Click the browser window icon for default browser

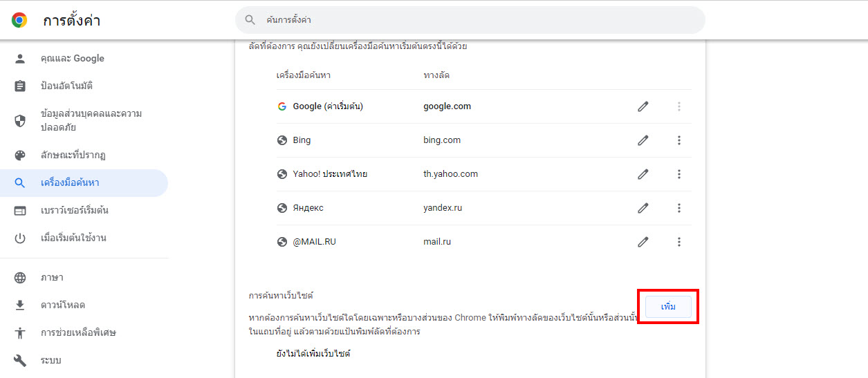(x=20, y=211)
